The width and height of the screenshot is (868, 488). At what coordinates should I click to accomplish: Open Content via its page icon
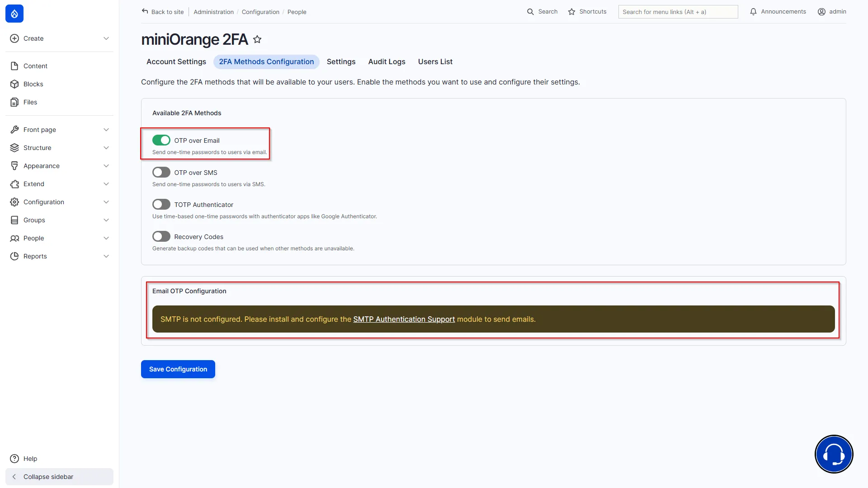(x=14, y=66)
